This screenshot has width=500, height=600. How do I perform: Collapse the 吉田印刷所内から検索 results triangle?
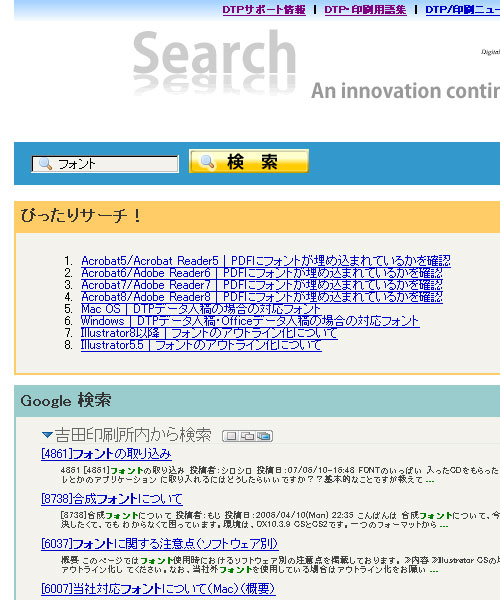pos(47,435)
